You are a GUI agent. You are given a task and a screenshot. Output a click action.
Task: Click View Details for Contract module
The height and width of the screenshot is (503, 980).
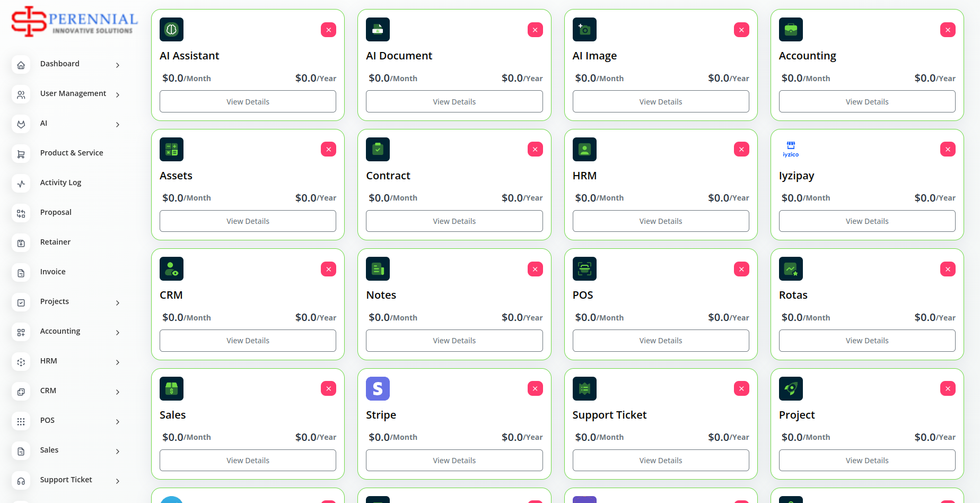point(454,221)
